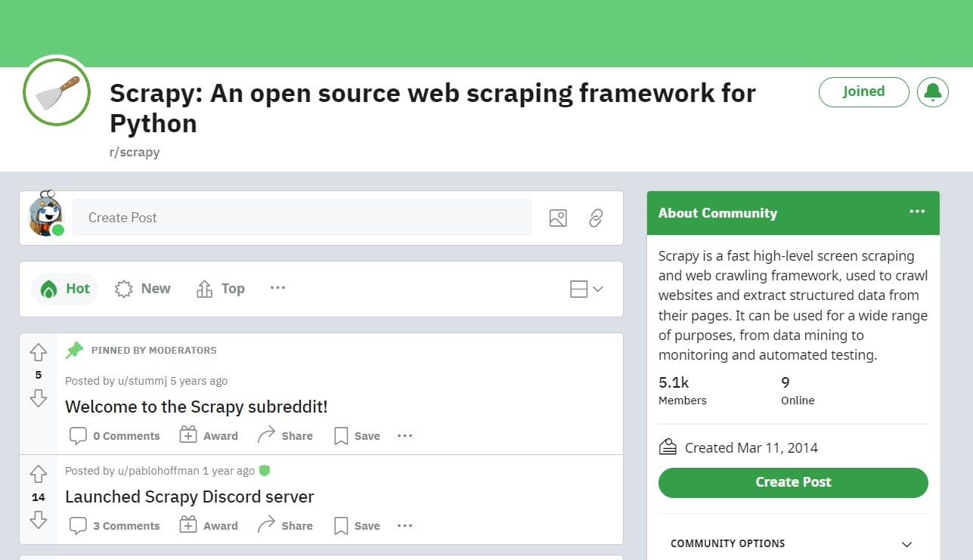This screenshot has height=560, width=973.
Task: Sort posts by Hot
Action: click(65, 289)
